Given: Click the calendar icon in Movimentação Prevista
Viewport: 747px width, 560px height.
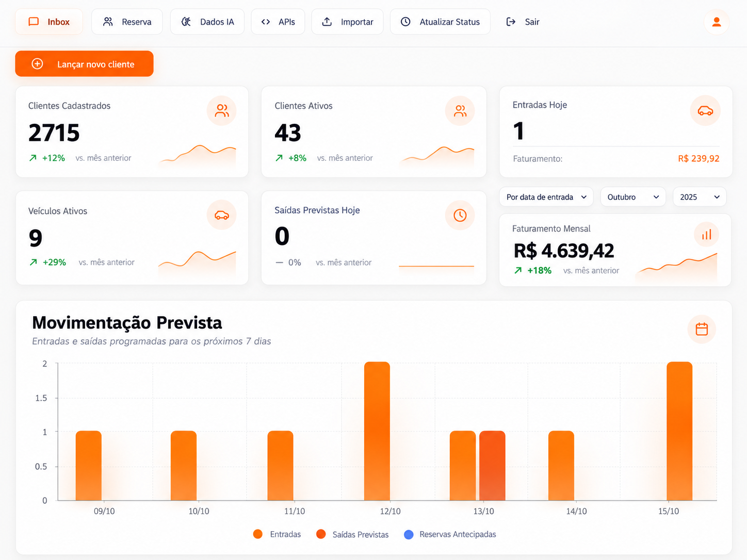Looking at the screenshot, I should [702, 329].
